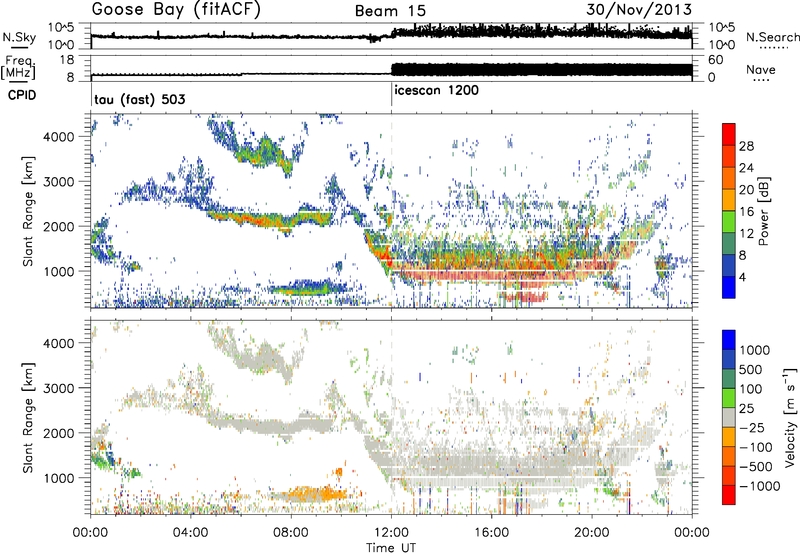Click the 'Time UT' axis title

pyautogui.click(x=391, y=547)
